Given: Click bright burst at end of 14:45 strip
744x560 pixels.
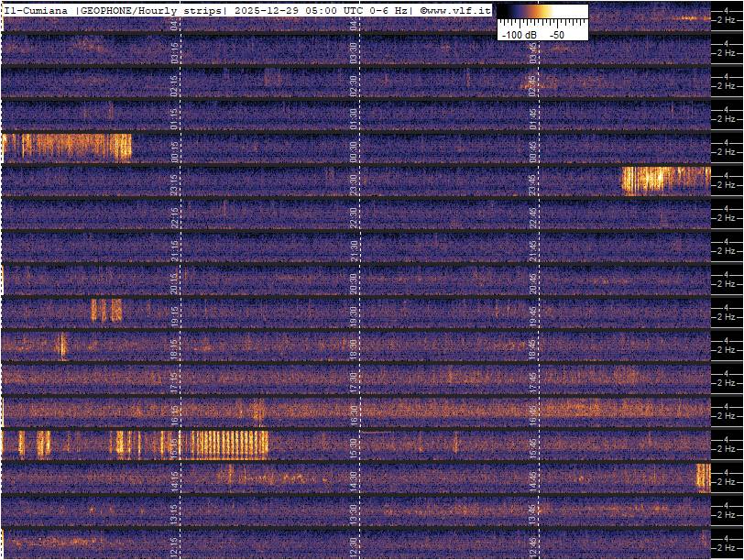Looking at the screenshot, I should (703, 478).
